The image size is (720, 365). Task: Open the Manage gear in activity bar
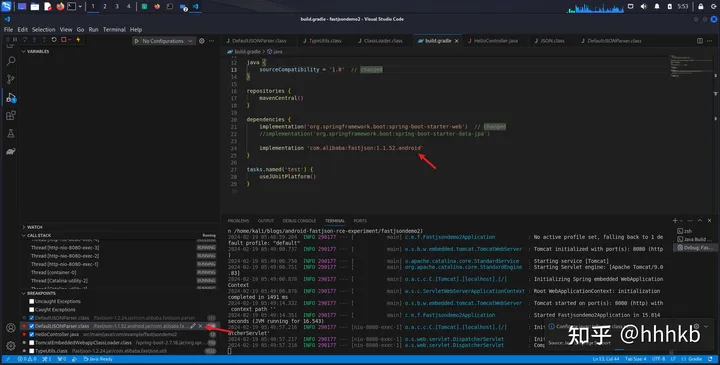click(x=11, y=346)
